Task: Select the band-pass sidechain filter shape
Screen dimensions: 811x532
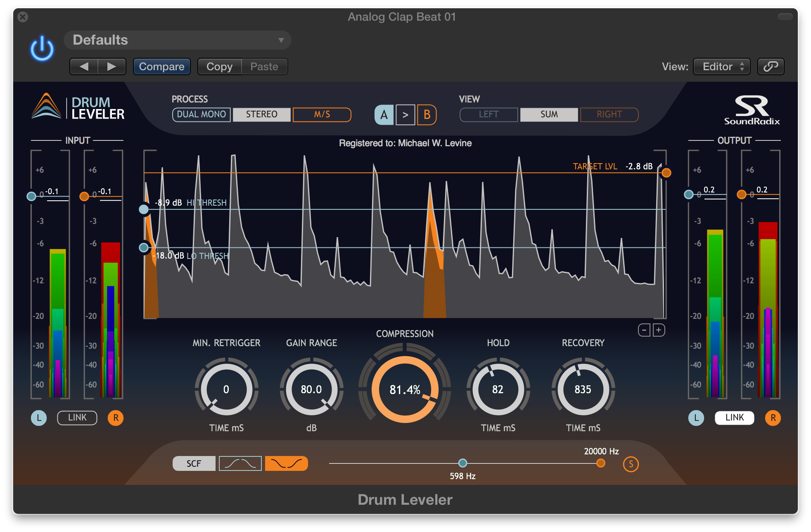Action: point(240,463)
